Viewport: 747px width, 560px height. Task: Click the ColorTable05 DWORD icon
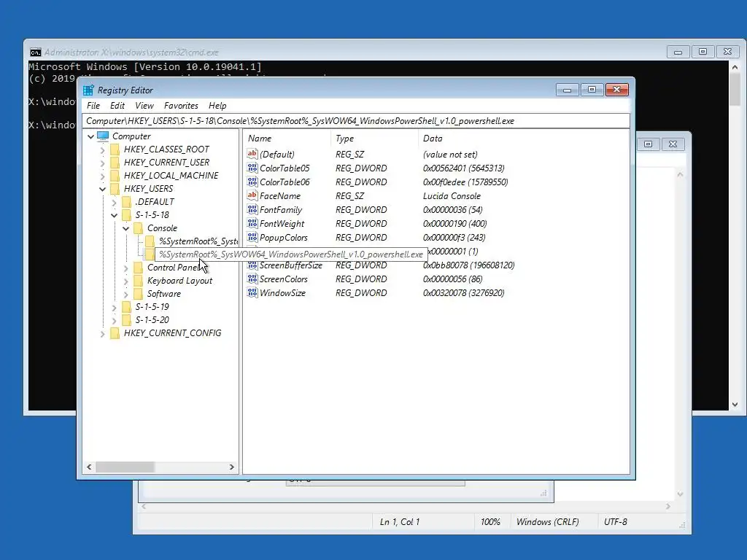click(x=252, y=168)
